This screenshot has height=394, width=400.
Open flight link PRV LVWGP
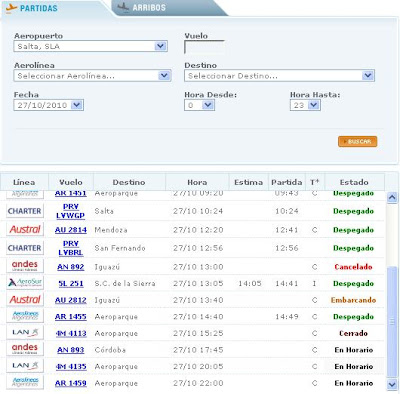pyautogui.click(x=71, y=211)
